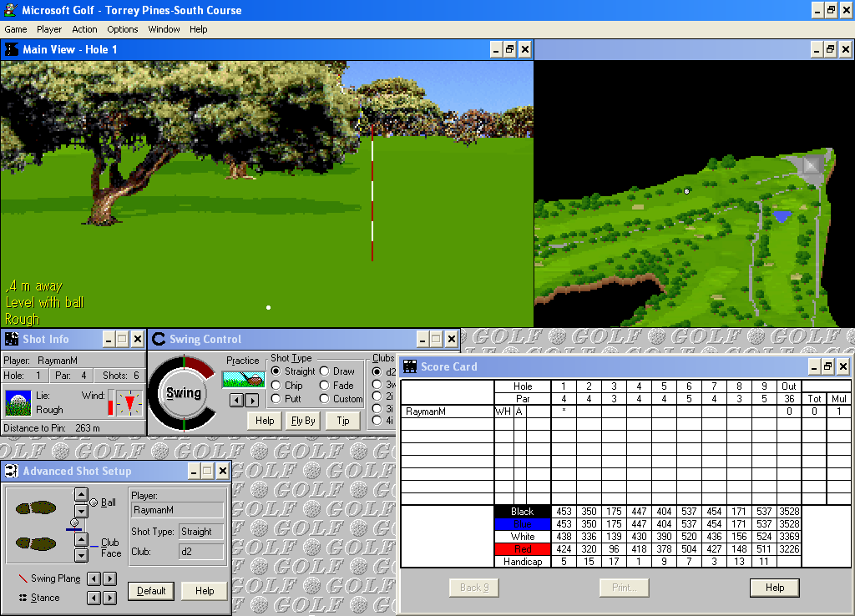Click the blue tee marker on overhead map

(782, 216)
